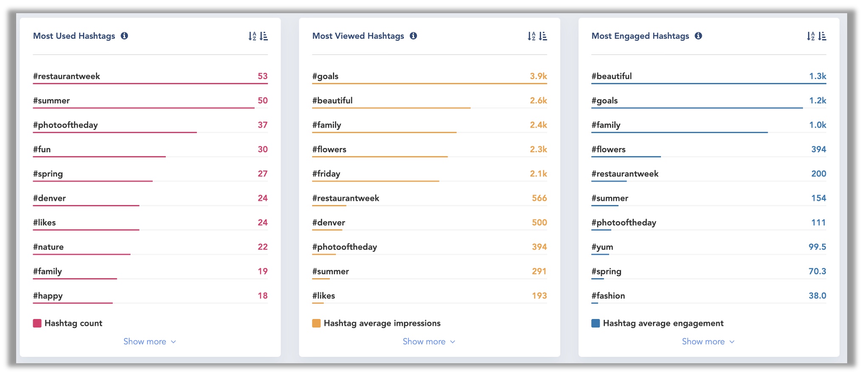Click the blue Hashtag average engagement swatch

point(596,323)
